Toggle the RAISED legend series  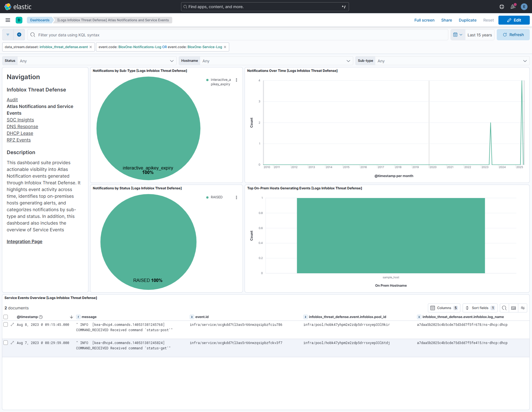[x=217, y=197]
